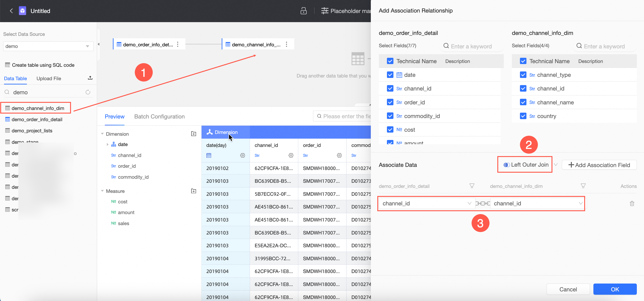The image size is (644, 301).
Task: Focus keyword search for demo_channel_info_dim fields
Action: pos(605,46)
